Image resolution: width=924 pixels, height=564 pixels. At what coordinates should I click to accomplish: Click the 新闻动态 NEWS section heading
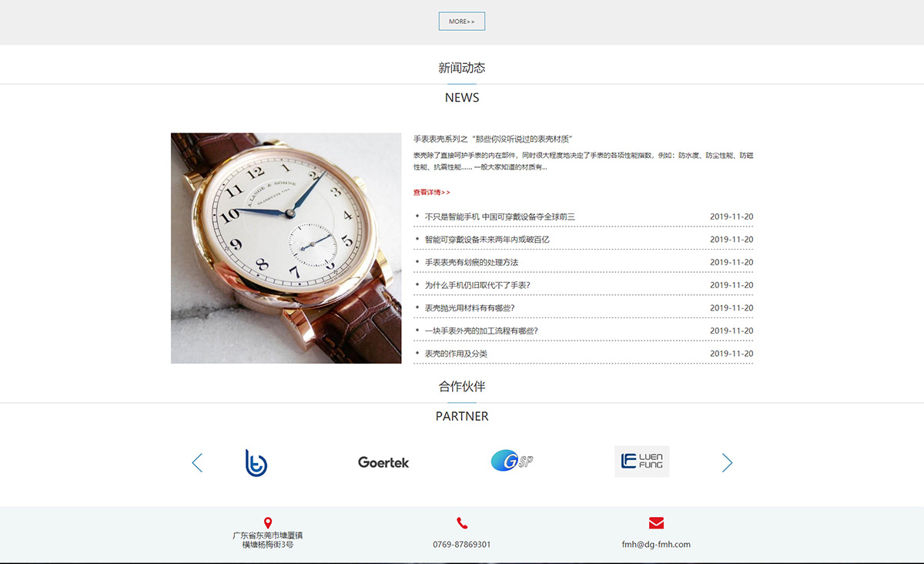pos(461,67)
